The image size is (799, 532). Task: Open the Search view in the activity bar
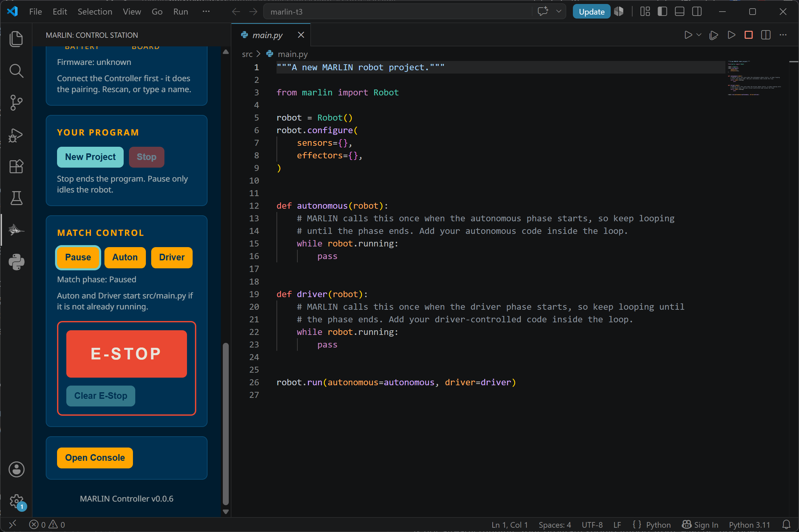16,71
